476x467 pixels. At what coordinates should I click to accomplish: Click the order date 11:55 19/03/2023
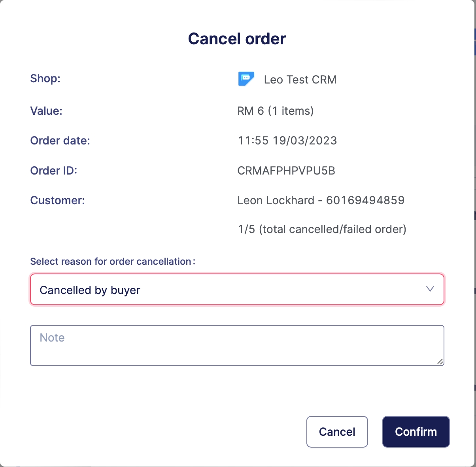pos(287,140)
